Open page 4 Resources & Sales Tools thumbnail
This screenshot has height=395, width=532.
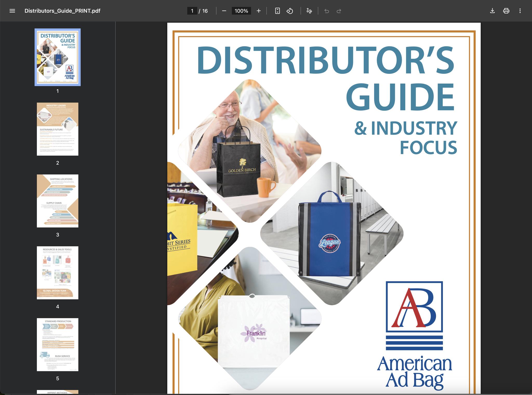(58, 273)
